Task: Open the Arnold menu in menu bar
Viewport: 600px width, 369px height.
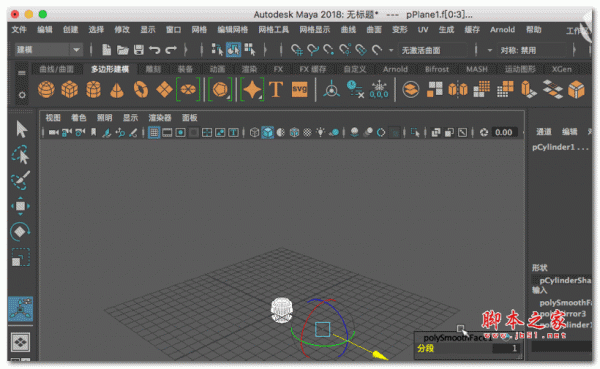Action: 502,29
